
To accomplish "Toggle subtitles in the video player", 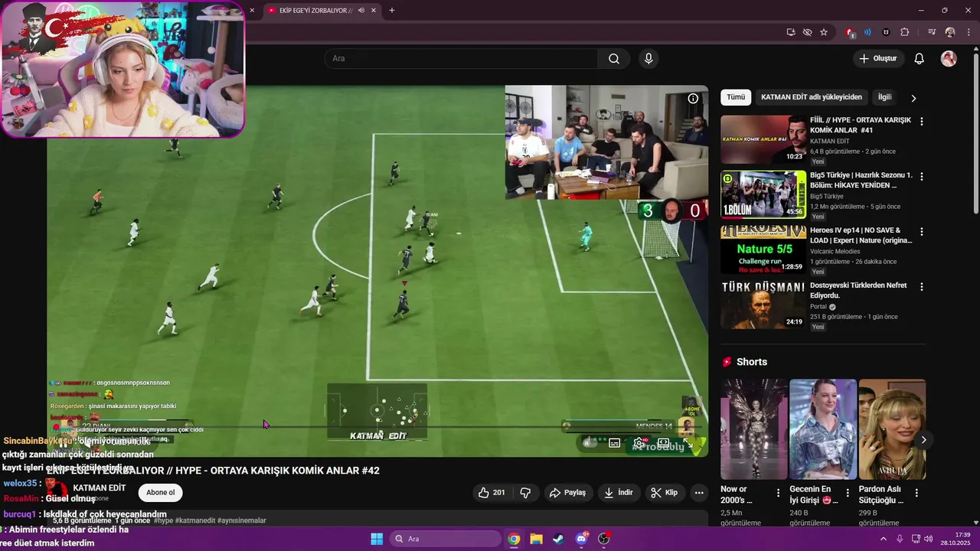I will (x=614, y=442).
